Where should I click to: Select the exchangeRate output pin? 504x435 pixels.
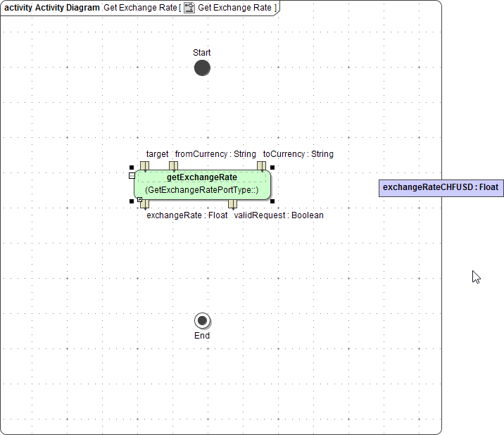(145, 204)
